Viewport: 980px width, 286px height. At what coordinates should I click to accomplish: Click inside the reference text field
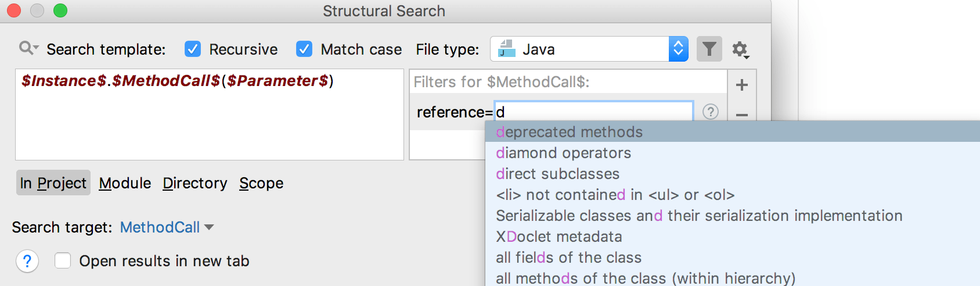(592, 112)
